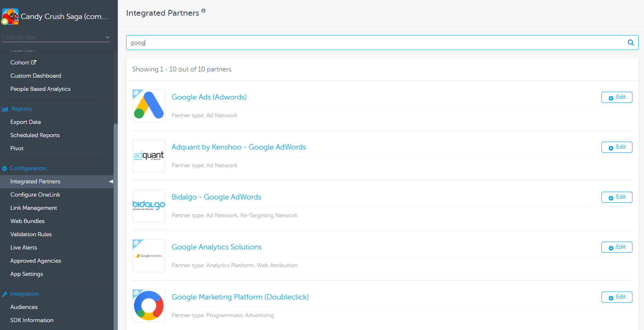Edit the Bidalgo - Google AdWords partner
Screen dimensions: 644x330
[x=616, y=197]
